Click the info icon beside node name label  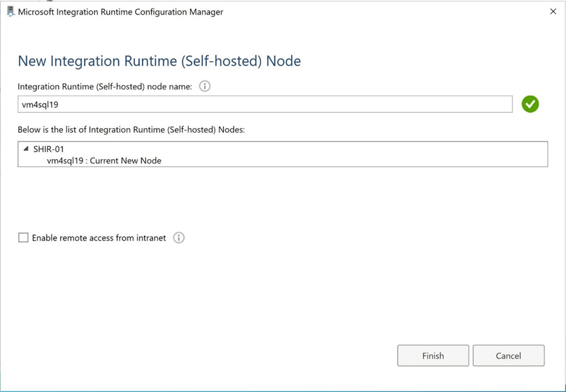pyautogui.click(x=204, y=86)
